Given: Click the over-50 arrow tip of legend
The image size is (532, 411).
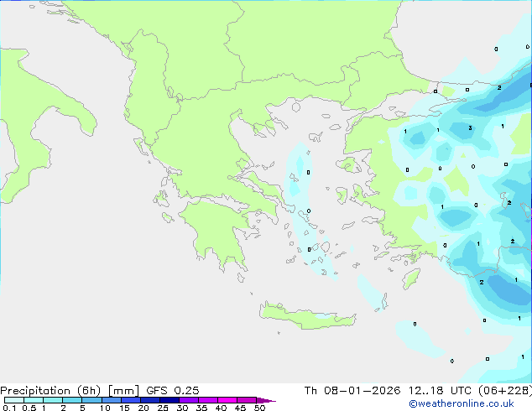Looking at the screenshot, I should (266, 400).
